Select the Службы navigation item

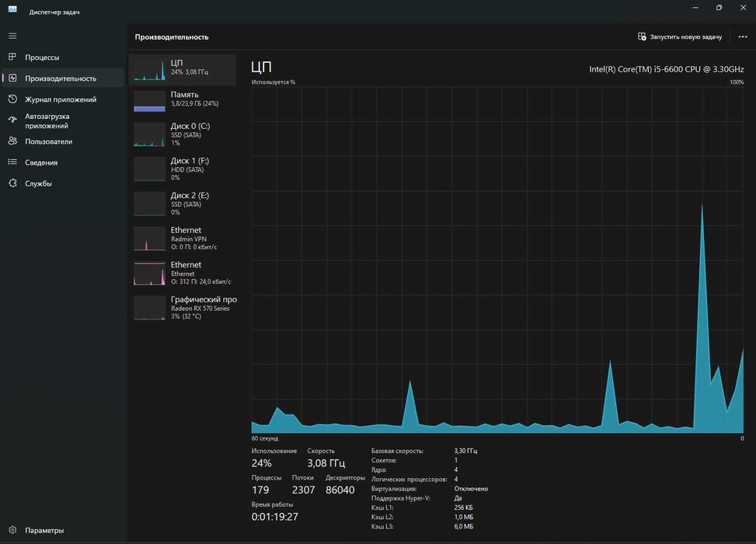[63, 183]
